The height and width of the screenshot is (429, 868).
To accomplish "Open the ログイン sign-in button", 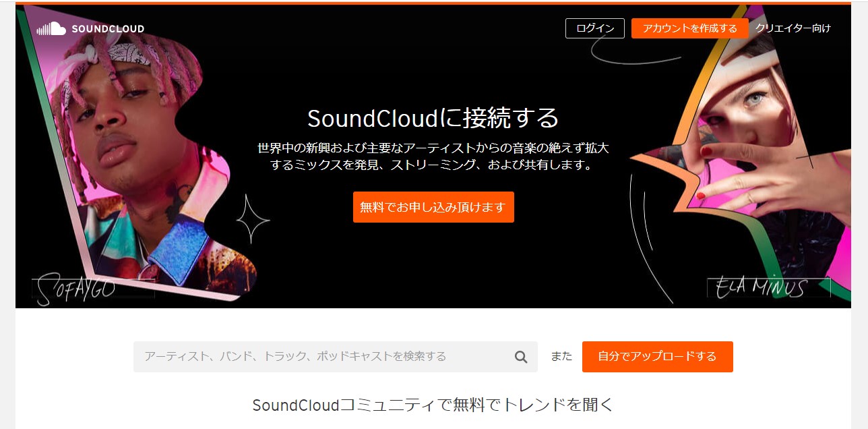I will (x=595, y=28).
